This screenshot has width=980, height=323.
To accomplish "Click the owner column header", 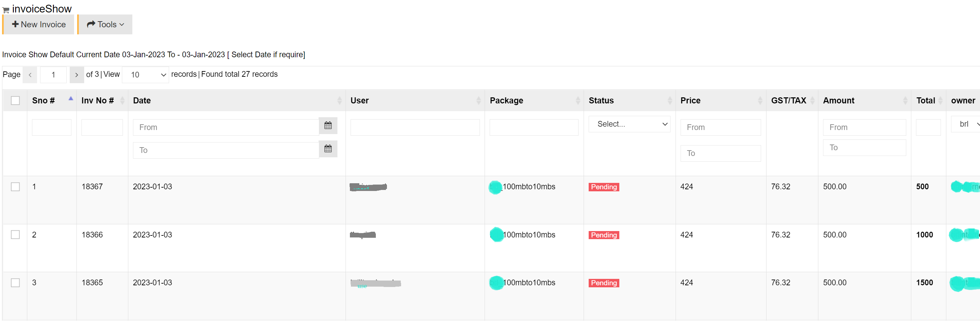I will coord(963,101).
